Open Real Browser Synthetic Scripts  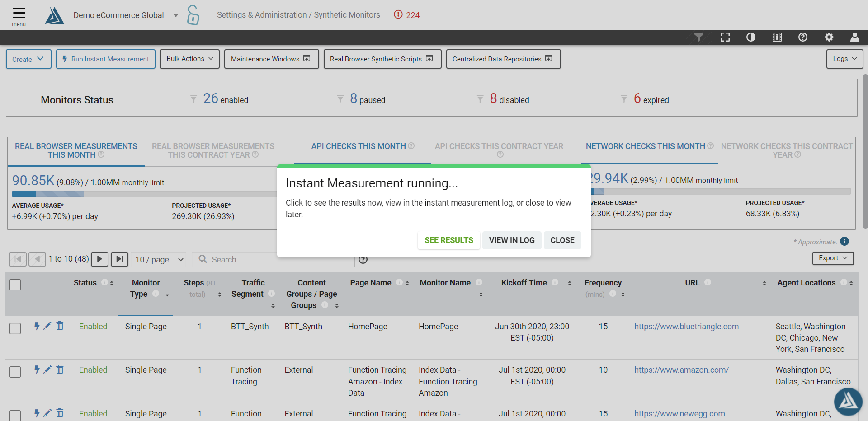(x=382, y=59)
